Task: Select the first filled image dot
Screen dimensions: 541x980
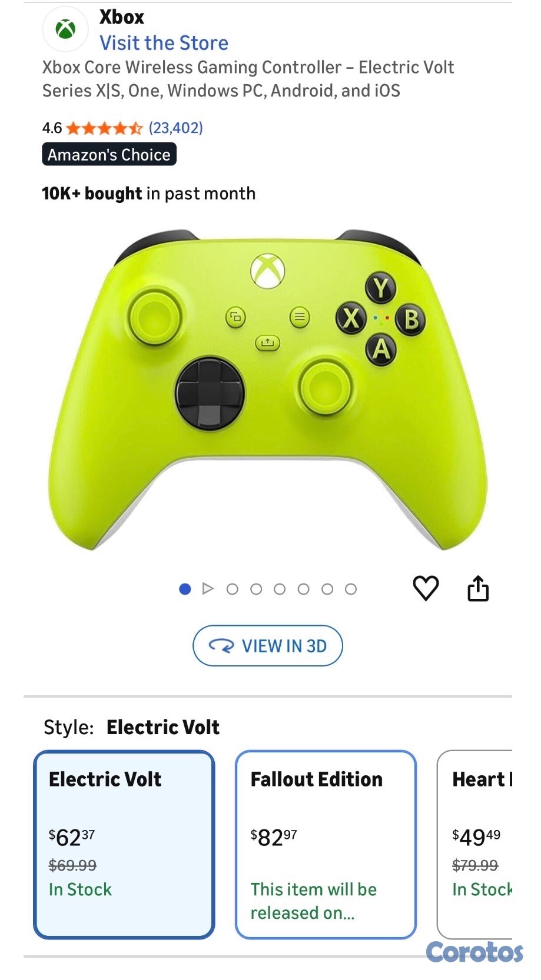Action: point(185,589)
